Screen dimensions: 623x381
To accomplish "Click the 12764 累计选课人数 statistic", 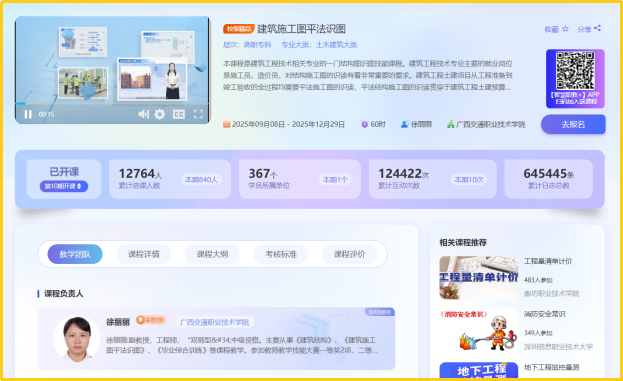I will tap(140, 178).
